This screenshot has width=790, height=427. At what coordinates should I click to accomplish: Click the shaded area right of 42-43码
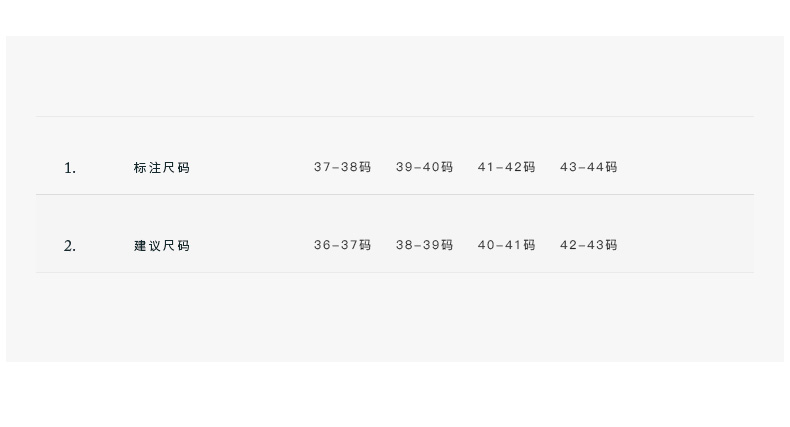click(690, 245)
